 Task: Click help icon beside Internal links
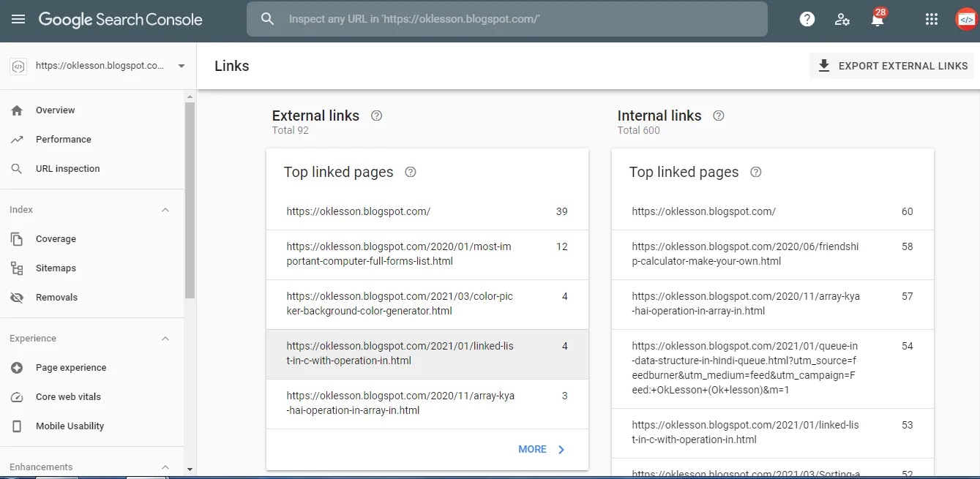[719, 116]
